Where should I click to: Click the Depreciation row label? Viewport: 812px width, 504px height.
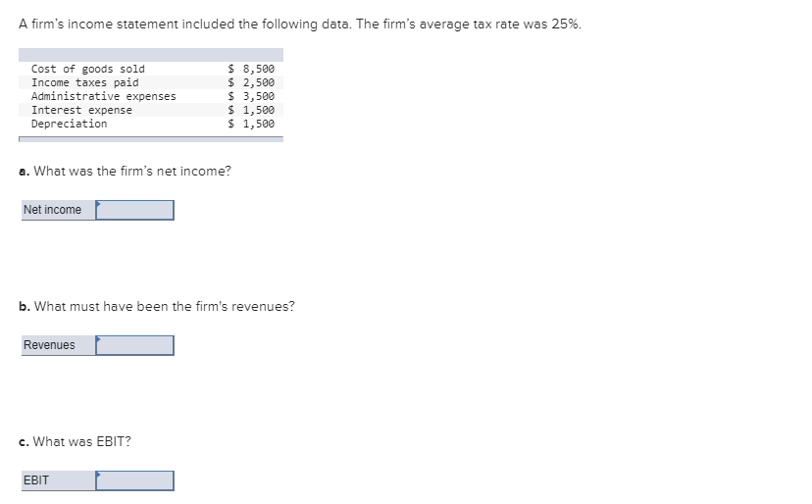click(70, 124)
